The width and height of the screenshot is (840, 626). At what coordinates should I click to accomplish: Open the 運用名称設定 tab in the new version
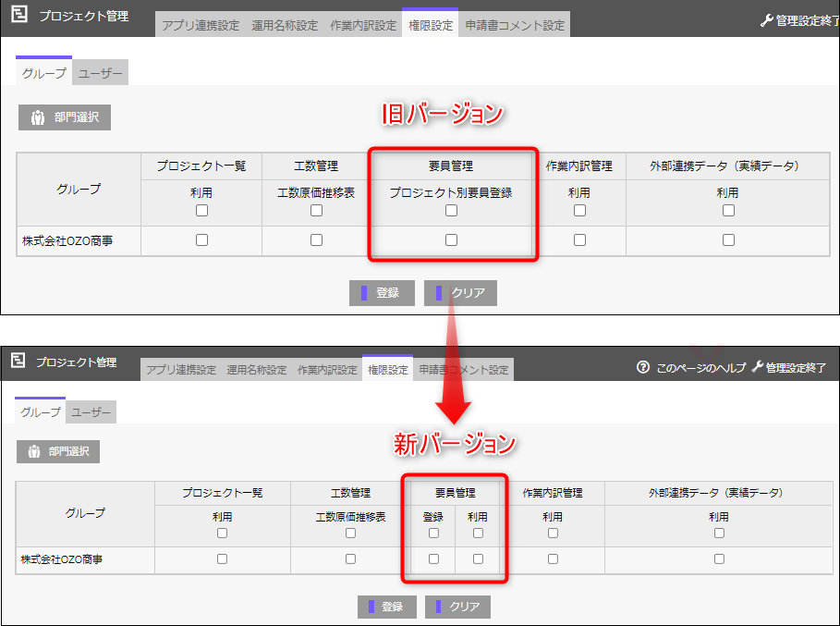tap(257, 370)
